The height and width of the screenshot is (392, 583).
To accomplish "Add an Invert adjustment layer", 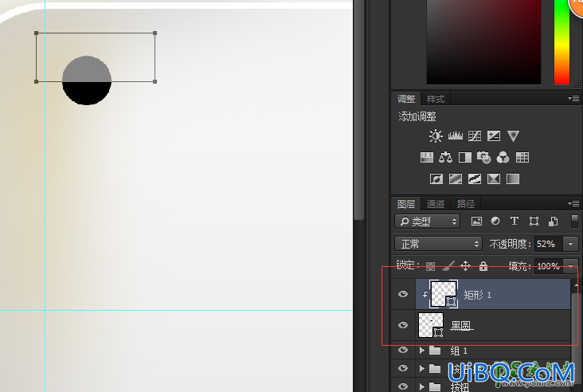I will 436,179.
